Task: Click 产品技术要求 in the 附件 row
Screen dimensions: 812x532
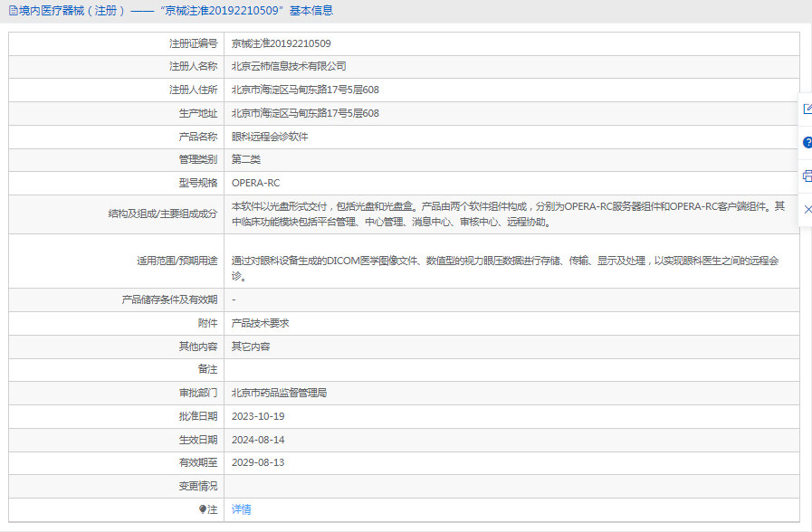Action: 260,323
